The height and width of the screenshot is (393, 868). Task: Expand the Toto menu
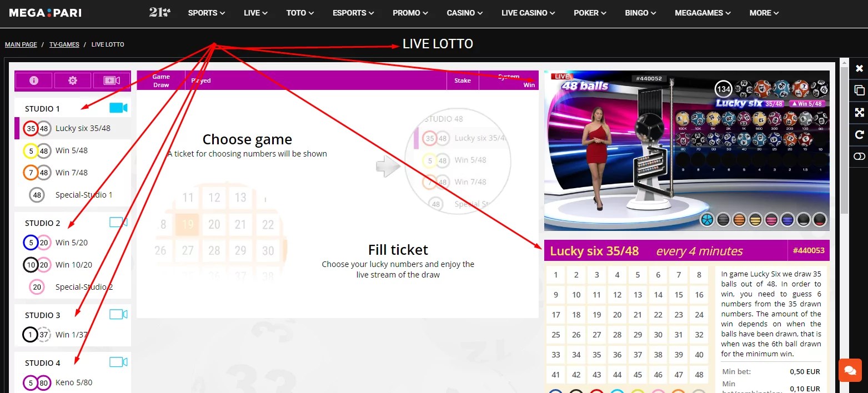coord(300,13)
